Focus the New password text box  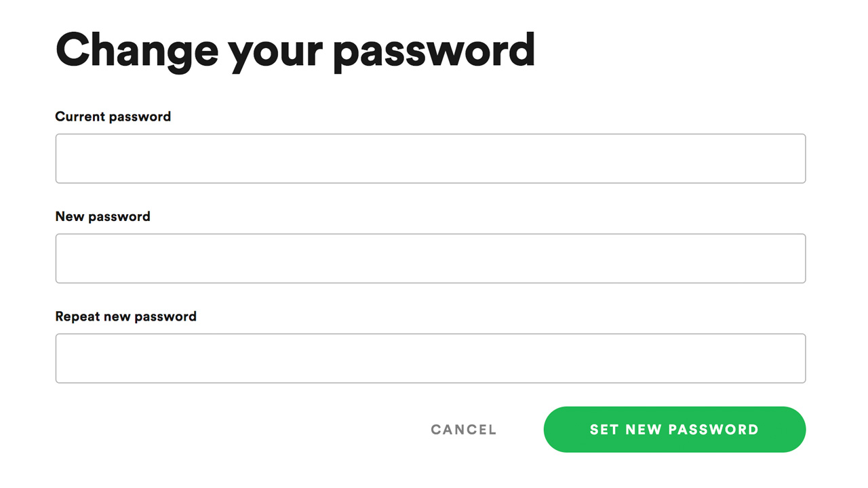tap(430, 258)
